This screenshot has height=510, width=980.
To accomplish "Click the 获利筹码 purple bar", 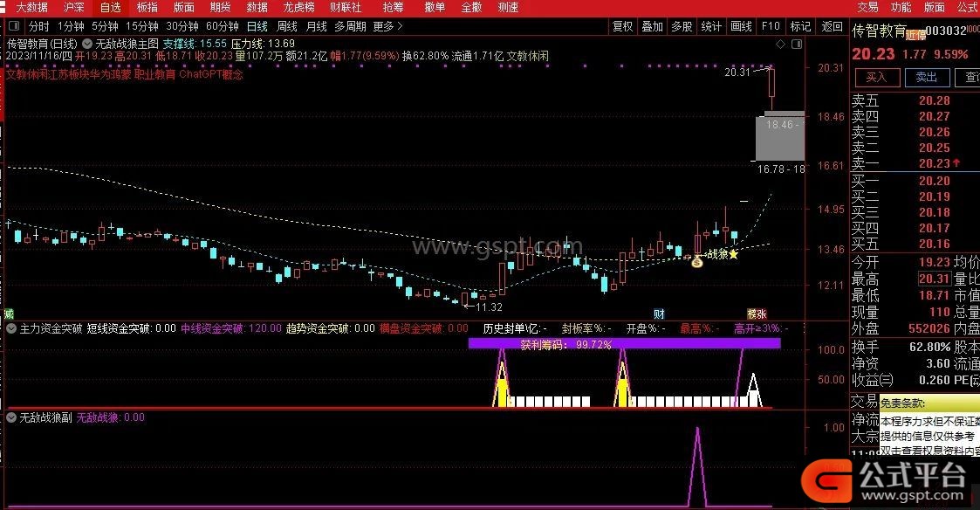I will tap(624, 343).
